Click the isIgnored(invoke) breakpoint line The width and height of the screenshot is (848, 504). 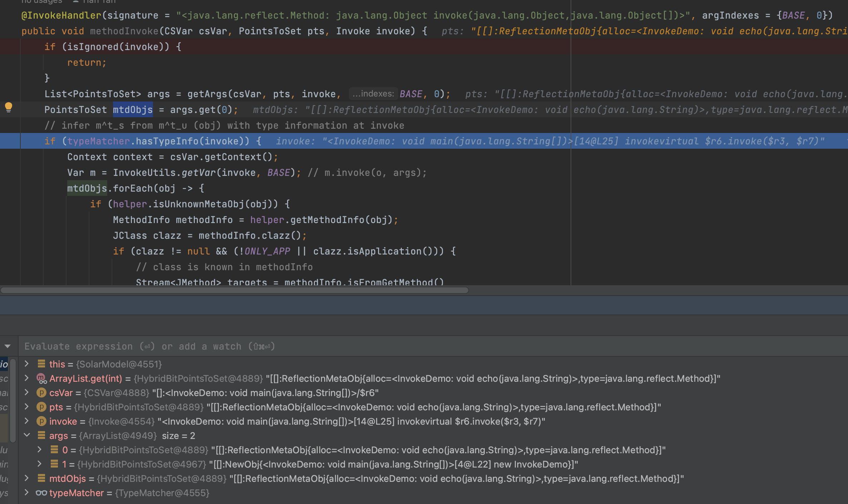click(x=424, y=47)
